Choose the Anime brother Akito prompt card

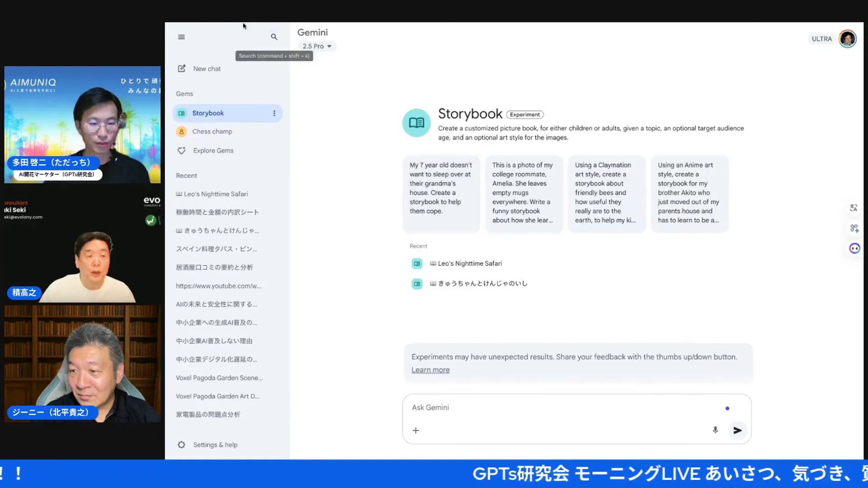point(689,193)
